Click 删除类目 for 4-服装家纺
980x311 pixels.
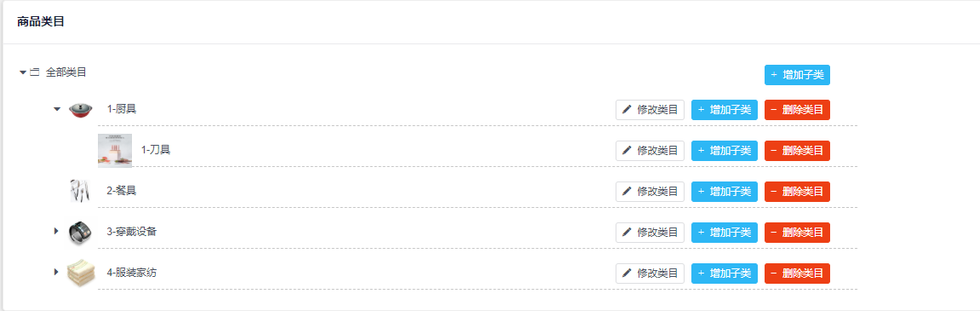click(x=797, y=274)
